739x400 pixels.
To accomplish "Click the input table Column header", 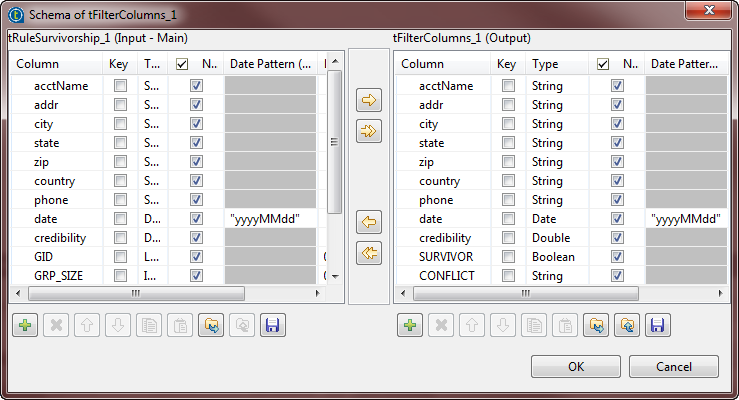I will (x=56, y=64).
